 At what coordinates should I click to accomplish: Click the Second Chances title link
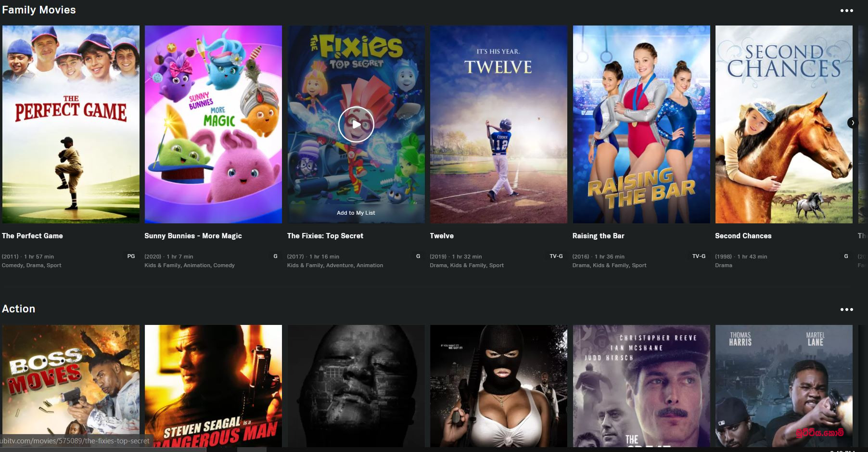point(743,236)
